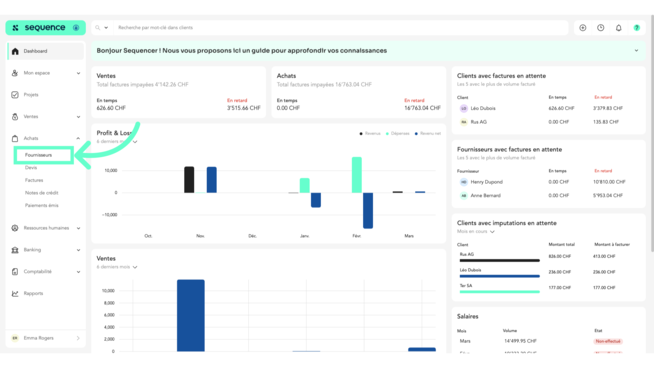Click the Emma Rogers avatar
The width and height of the screenshot is (654, 368).
(15, 338)
